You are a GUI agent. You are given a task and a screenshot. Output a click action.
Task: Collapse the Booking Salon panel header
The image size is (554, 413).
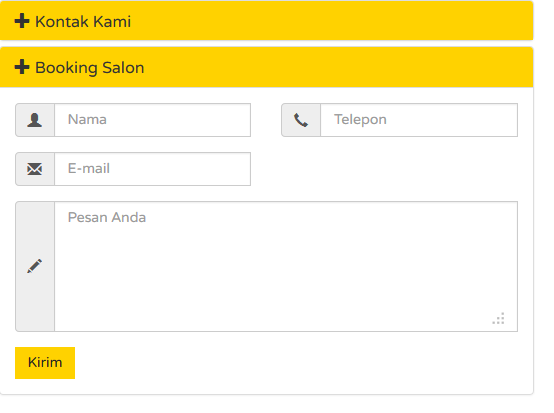[x=266, y=67]
